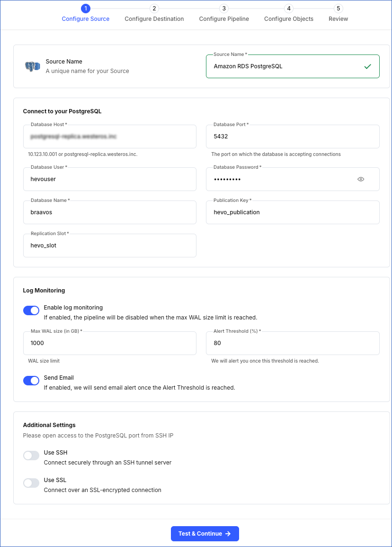Enable the Use SSH toggle
The image size is (392, 547).
(31, 456)
